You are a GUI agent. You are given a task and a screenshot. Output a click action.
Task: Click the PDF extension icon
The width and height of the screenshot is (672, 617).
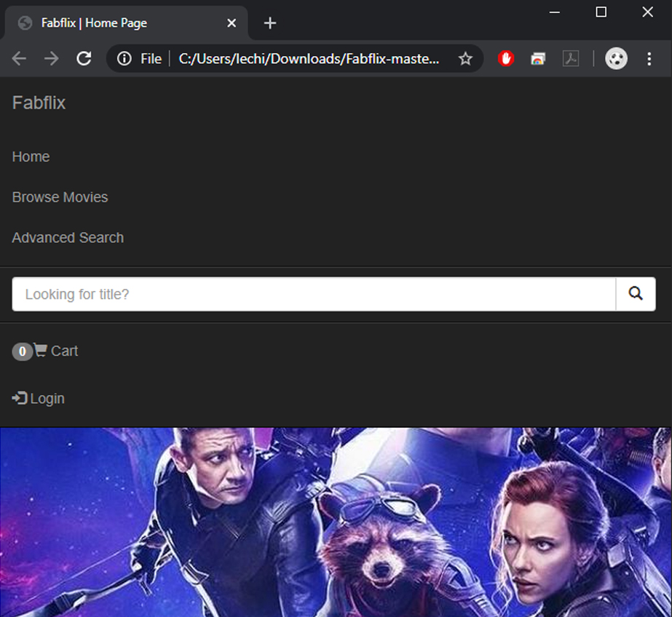coord(571,59)
